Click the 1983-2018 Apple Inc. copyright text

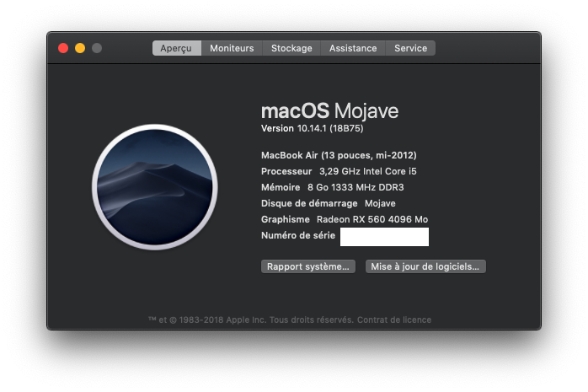coord(251,320)
